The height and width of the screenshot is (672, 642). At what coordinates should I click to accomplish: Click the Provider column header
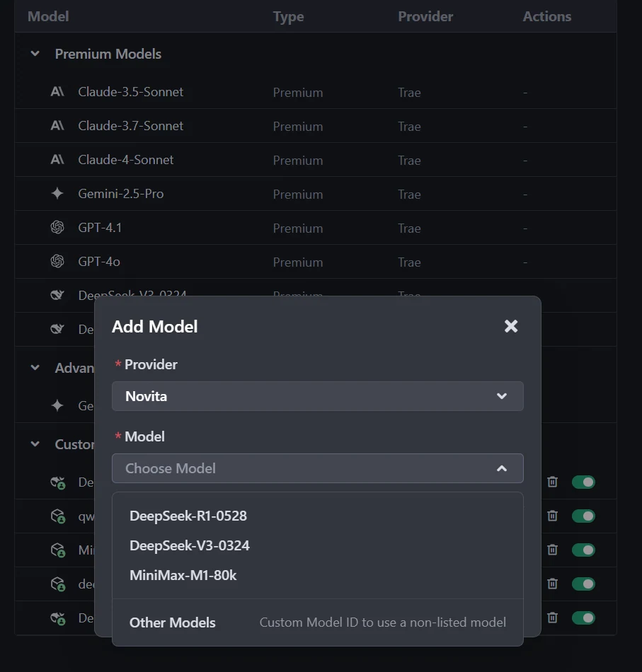[425, 16]
